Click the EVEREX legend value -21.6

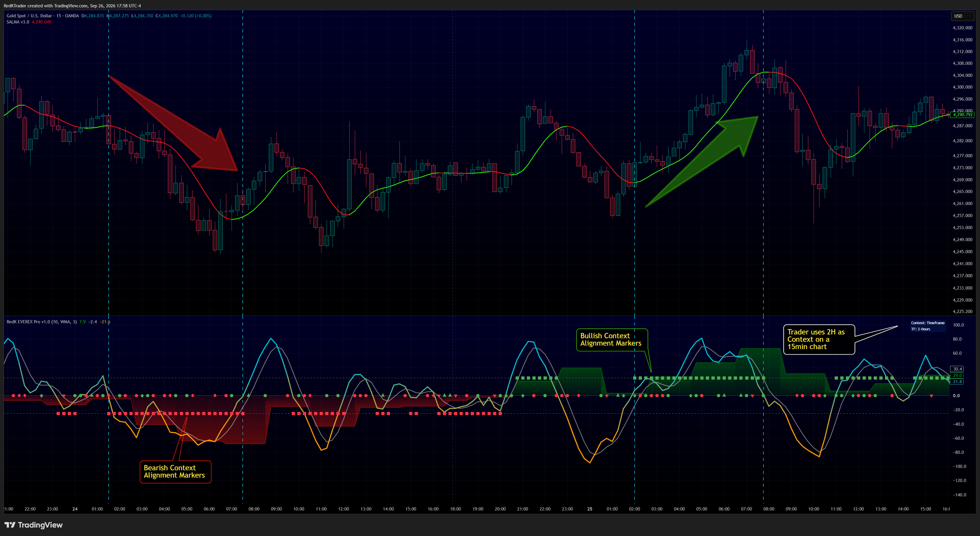click(x=105, y=322)
